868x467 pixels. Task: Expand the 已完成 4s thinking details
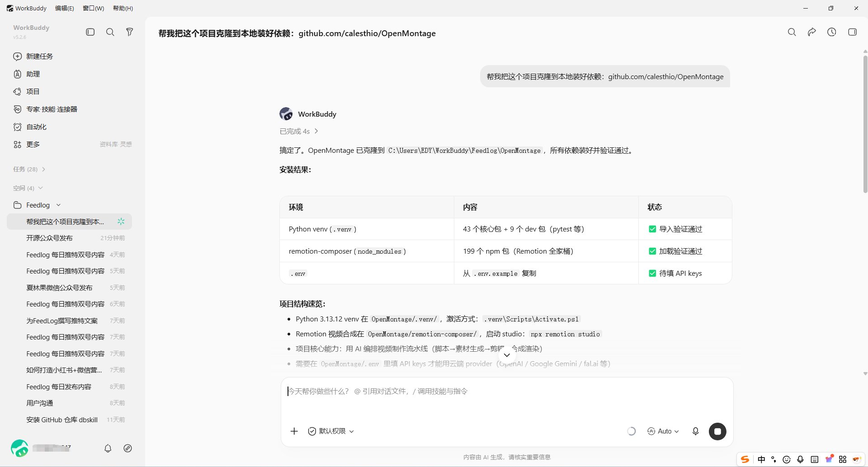tap(299, 131)
